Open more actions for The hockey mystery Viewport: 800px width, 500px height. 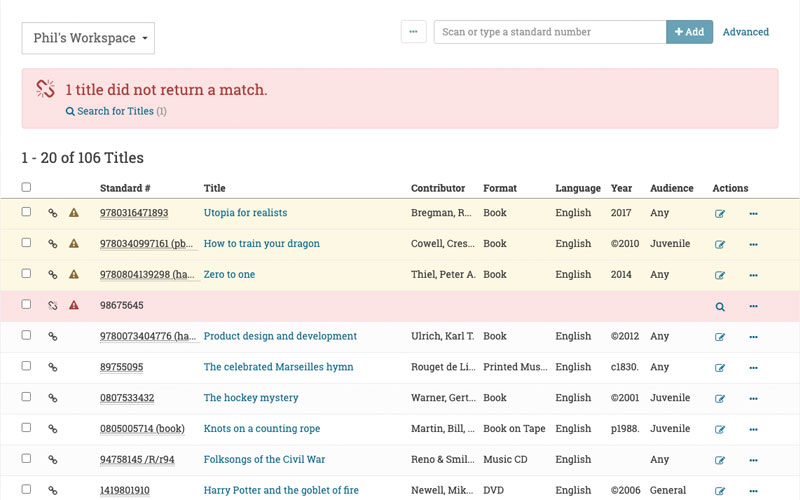tap(754, 398)
